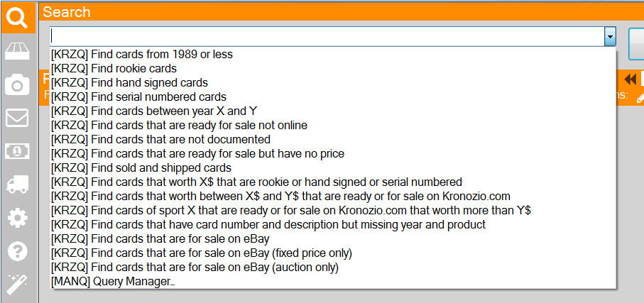Focus the search query text field
This screenshot has height=303, width=644.
[327, 37]
